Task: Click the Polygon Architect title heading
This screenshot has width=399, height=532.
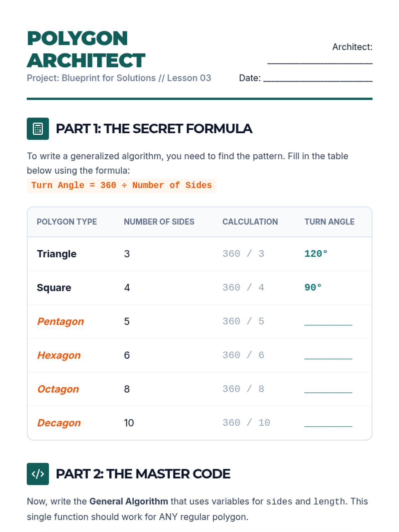Action: [x=86, y=49]
